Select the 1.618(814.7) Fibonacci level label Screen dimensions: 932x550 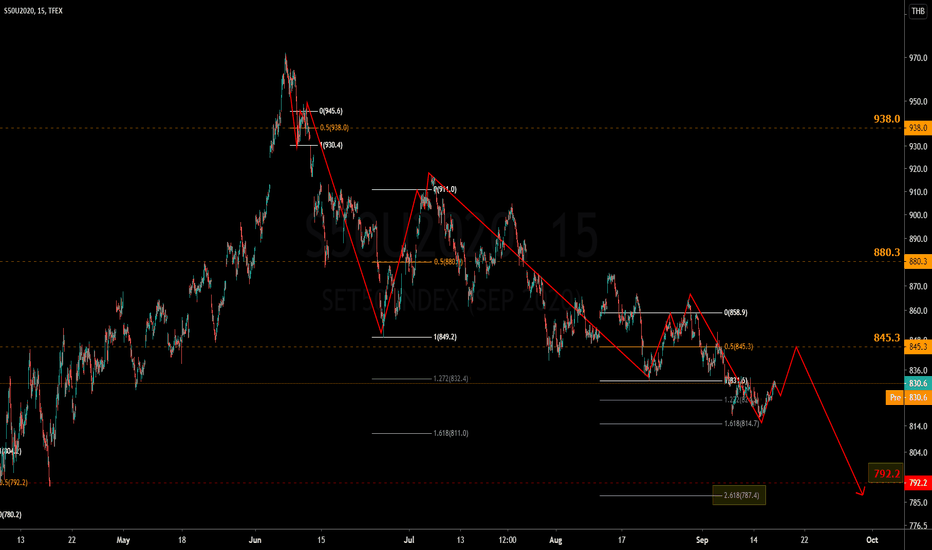741,424
